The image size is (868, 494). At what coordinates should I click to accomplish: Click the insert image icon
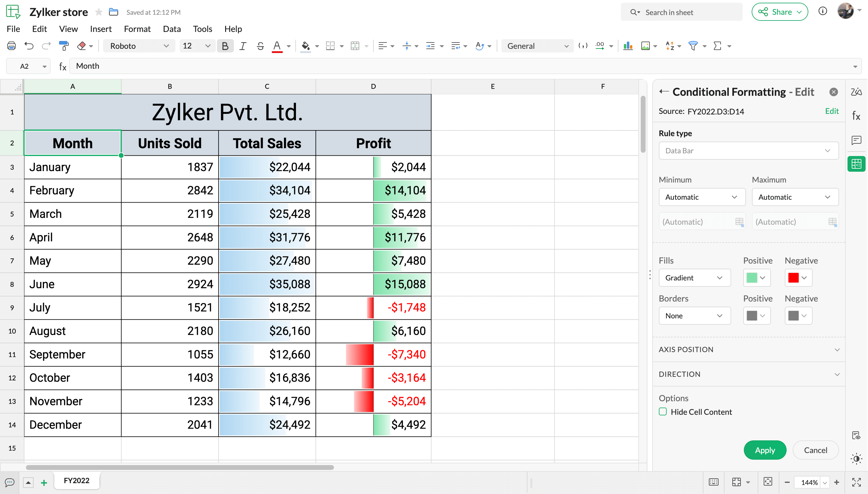tap(645, 46)
